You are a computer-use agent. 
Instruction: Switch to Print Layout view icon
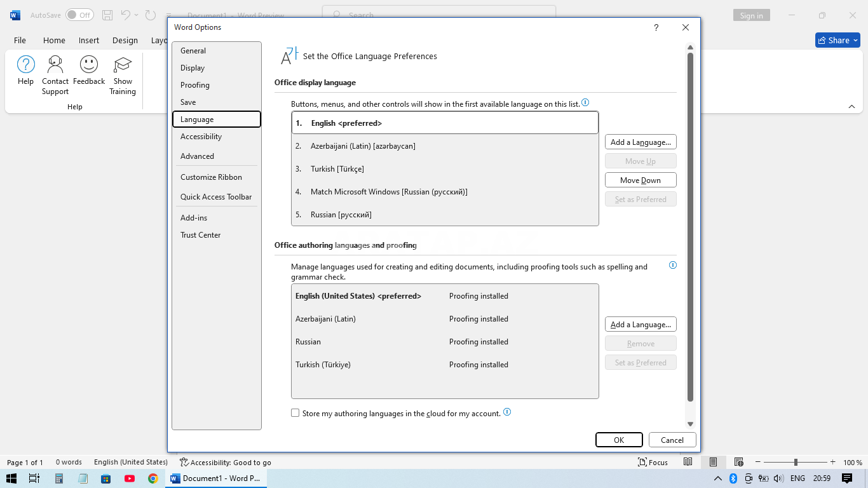(713, 462)
